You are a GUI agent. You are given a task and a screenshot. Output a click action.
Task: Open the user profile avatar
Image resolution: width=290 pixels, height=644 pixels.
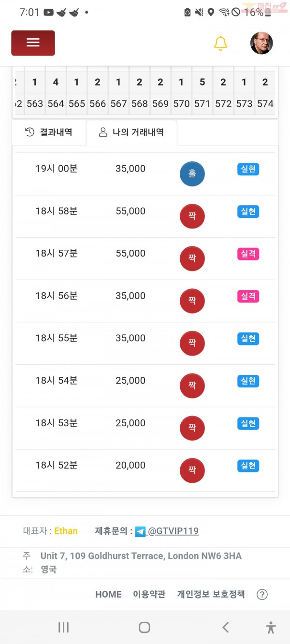tap(261, 43)
